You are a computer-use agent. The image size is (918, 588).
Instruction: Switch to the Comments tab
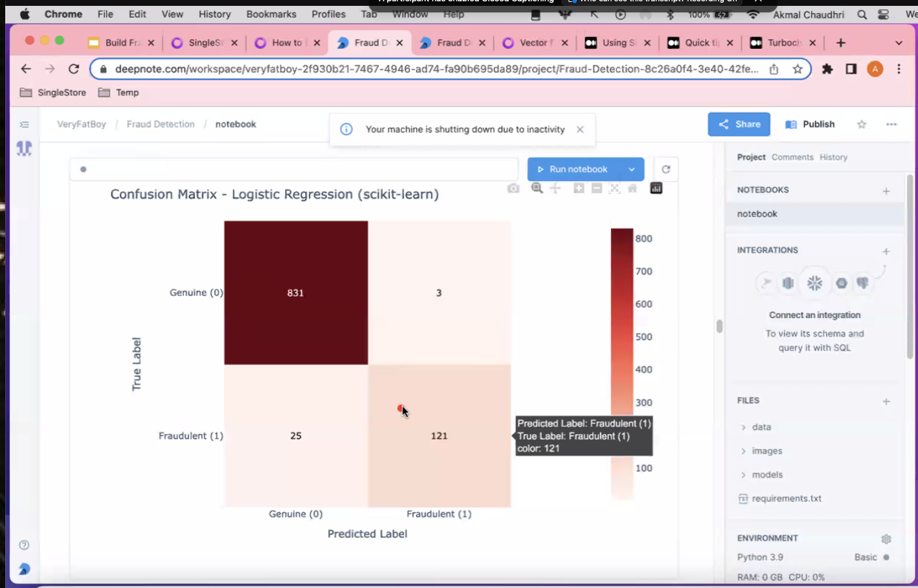pyautogui.click(x=792, y=157)
